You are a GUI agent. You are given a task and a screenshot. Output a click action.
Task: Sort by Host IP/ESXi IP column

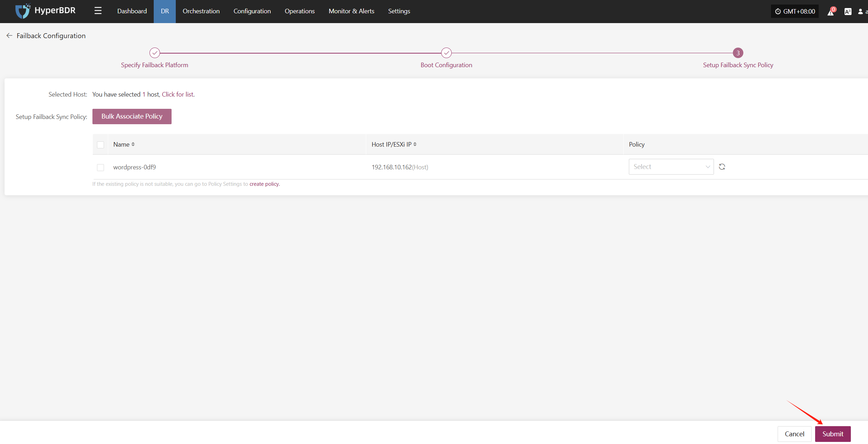tap(415, 145)
